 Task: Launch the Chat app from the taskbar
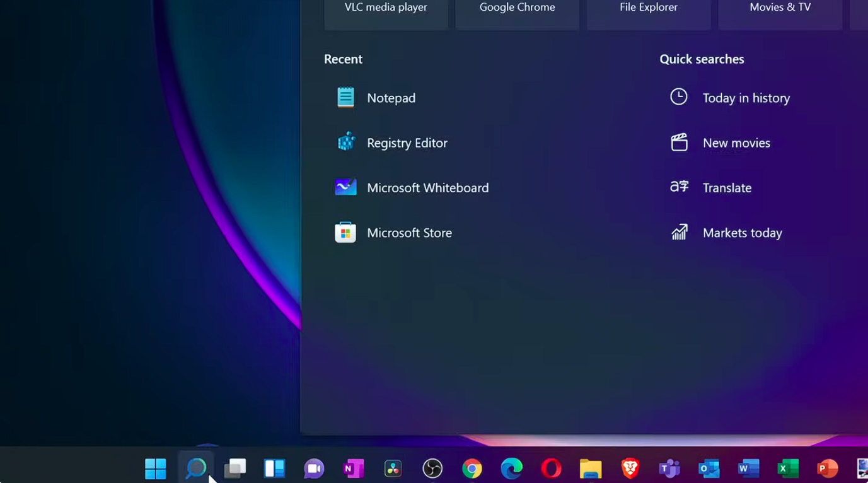314,468
